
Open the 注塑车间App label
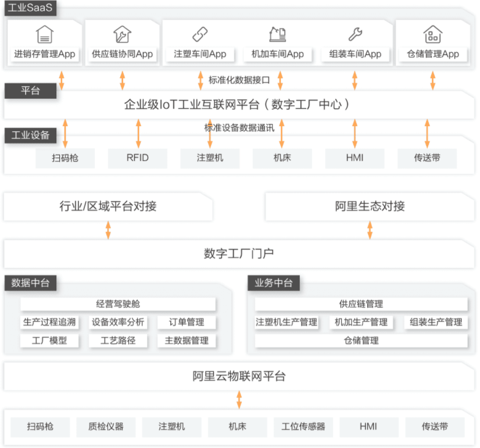pyautogui.click(x=200, y=54)
